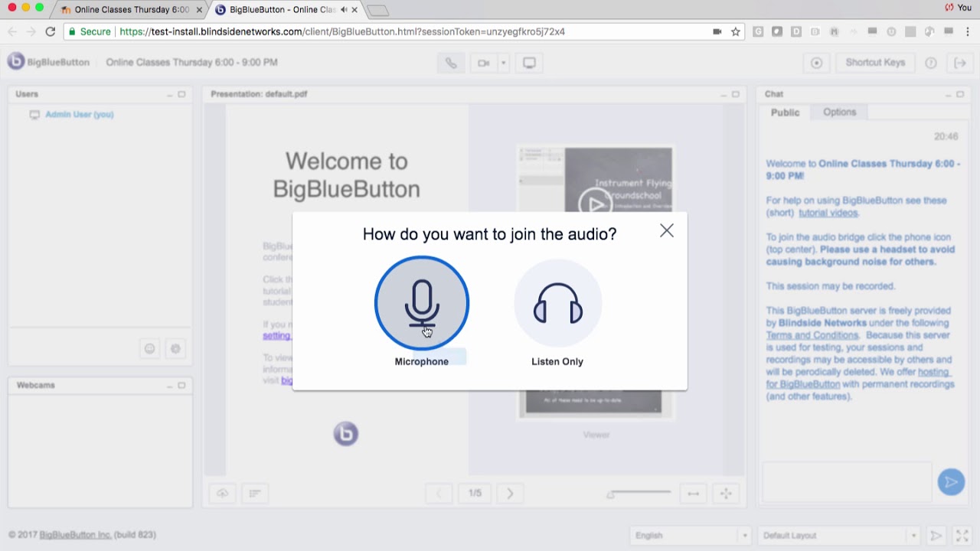980x551 pixels.
Task: Click the send chat message button
Action: click(951, 481)
